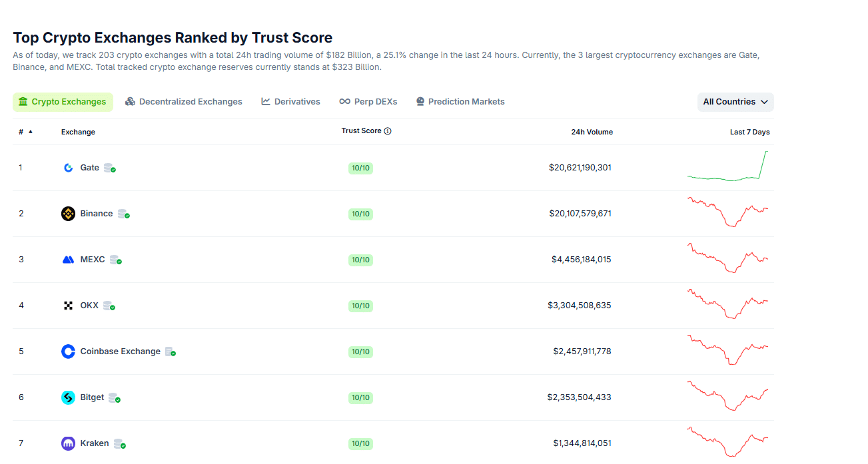The height and width of the screenshot is (464, 868).
Task: Open the All Countries dropdown
Action: coord(735,101)
